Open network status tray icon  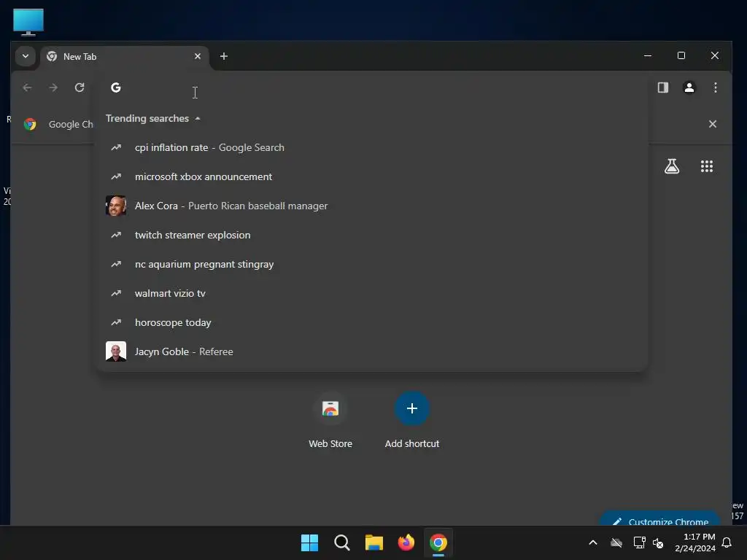click(x=639, y=542)
